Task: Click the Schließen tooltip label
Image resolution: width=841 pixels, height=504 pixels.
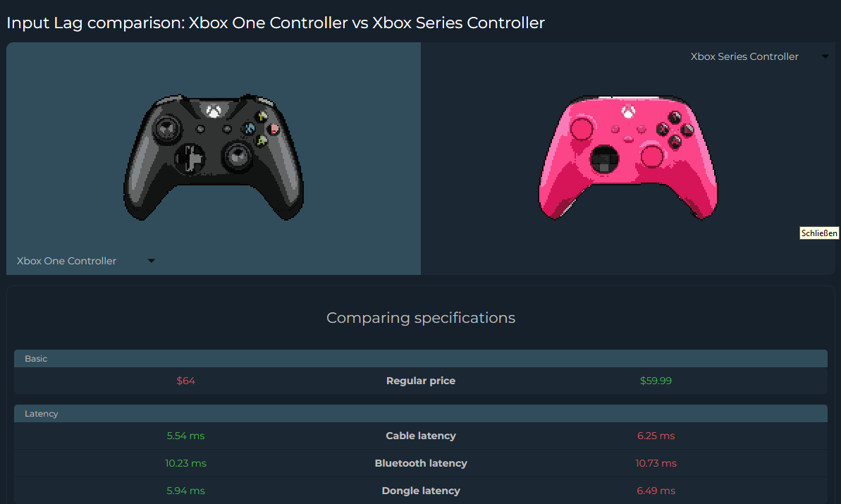Action: [x=819, y=233]
